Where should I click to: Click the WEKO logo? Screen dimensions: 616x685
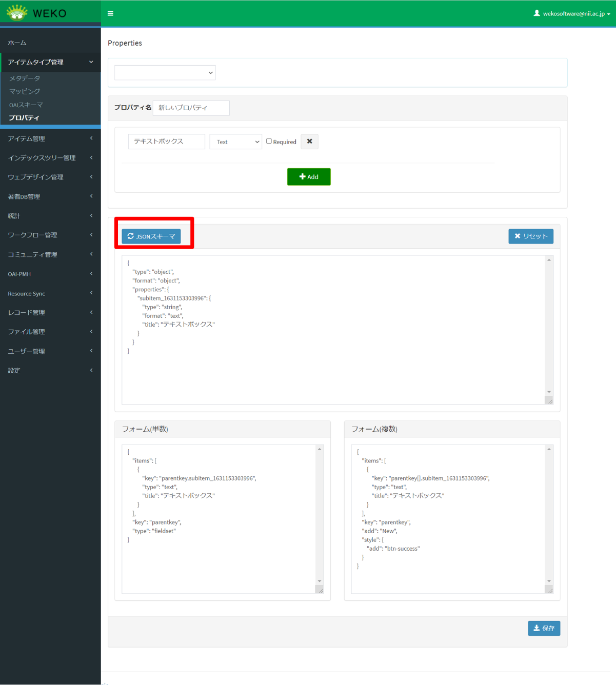coord(37,13)
